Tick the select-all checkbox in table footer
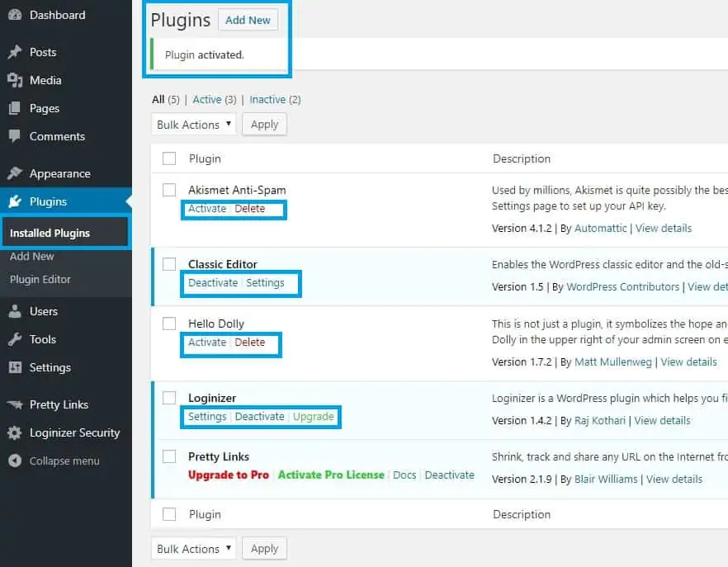Screen dimensions: 728x567 pos(169,514)
